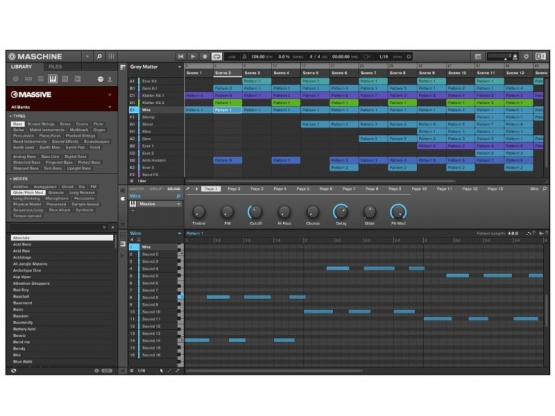Image resolution: width=555 pixels, height=416 pixels.
Task: Switch to the GROUP tab
Action: pos(155,189)
